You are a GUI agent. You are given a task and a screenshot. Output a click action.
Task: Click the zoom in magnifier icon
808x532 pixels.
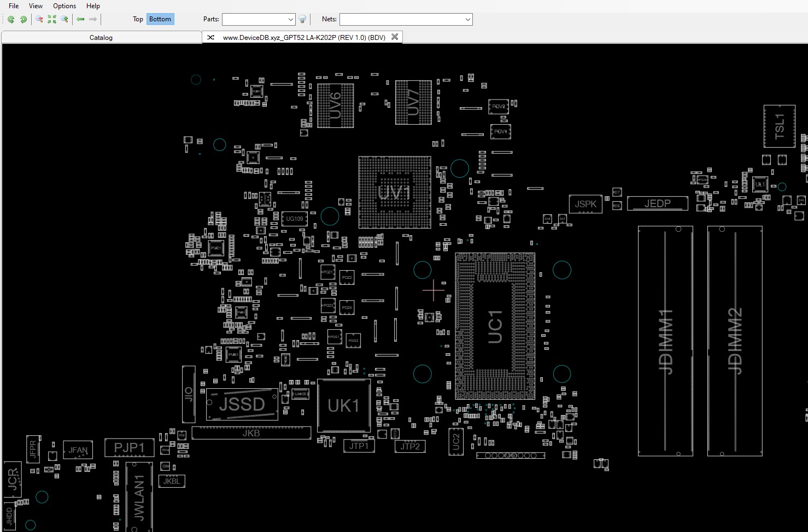point(65,19)
